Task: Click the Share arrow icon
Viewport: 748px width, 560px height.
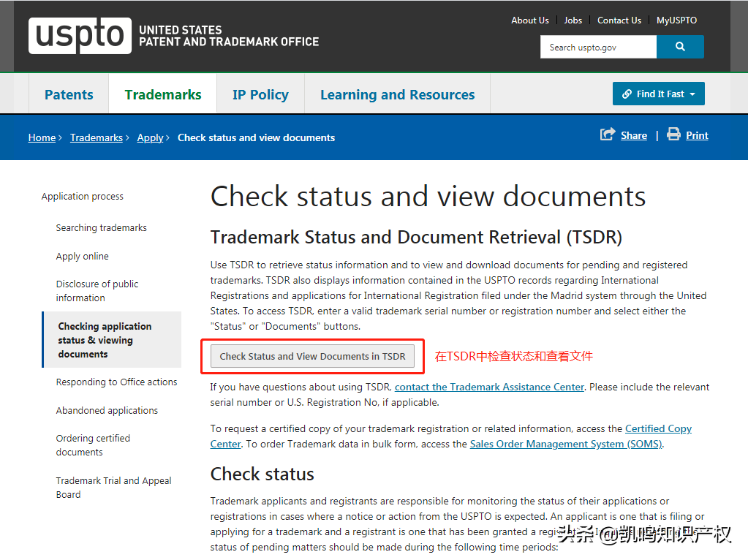Action: coord(608,135)
